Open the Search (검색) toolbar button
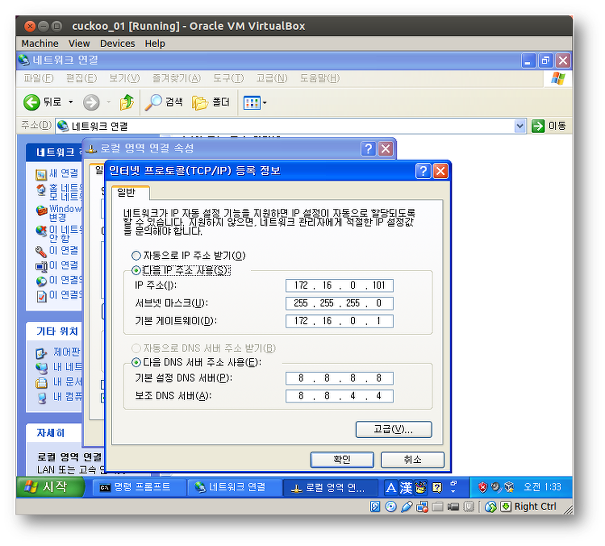Viewport: 605px width, 546px height. pos(164,102)
